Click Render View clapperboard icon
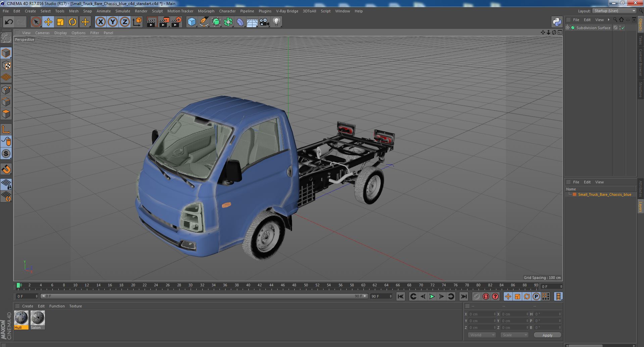644x347 pixels. point(152,22)
